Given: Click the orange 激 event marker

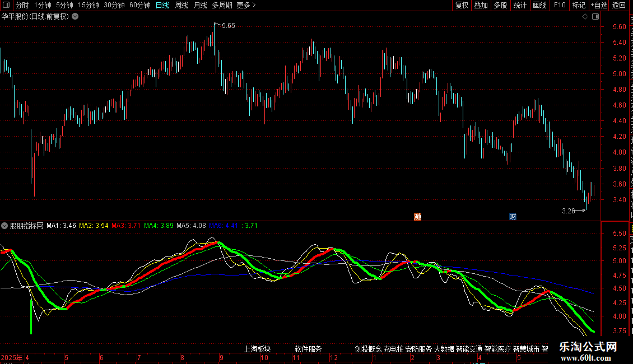Looking at the screenshot, I should [417, 217].
